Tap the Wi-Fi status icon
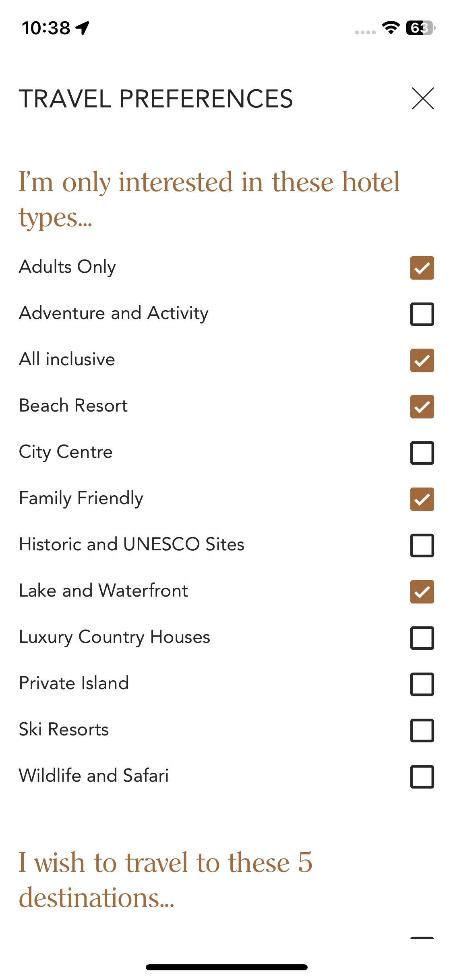This screenshot has width=453, height=980. [x=391, y=28]
